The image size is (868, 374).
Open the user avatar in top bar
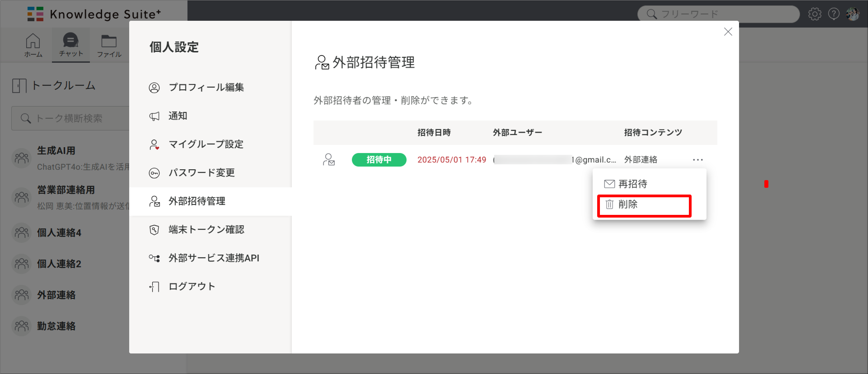click(852, 14)
